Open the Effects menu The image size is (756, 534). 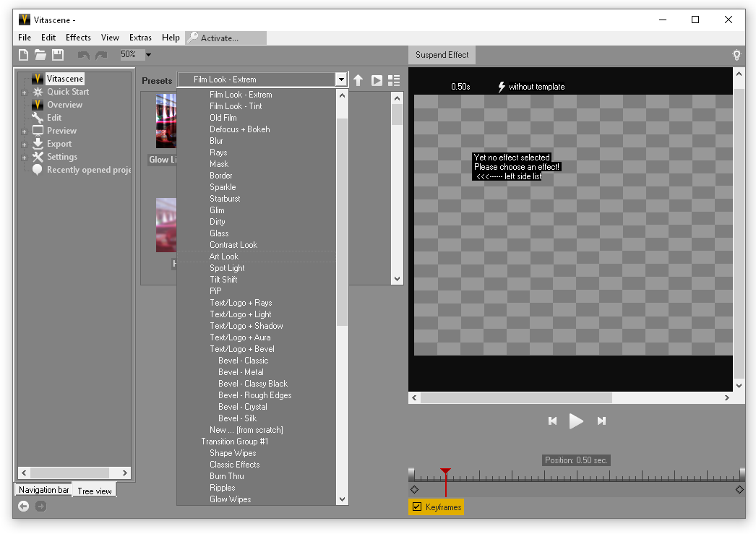click(x=78, y=38)
